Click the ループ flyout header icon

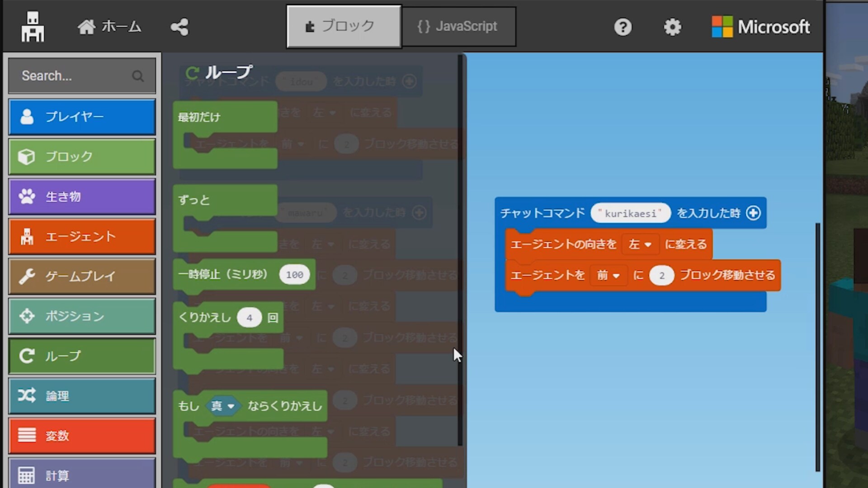pyautogui.click(x=192, y=73)
